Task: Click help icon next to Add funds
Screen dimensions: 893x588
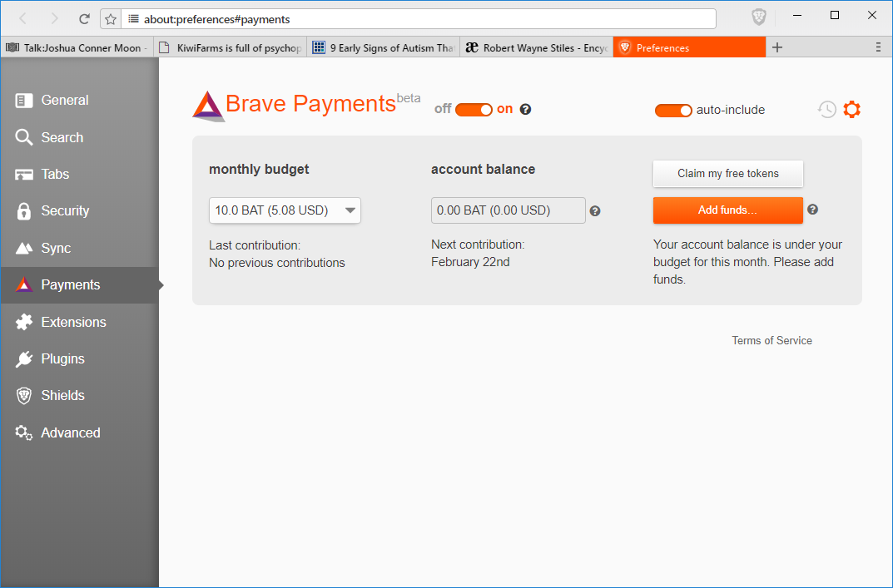Action: [813, 210]
